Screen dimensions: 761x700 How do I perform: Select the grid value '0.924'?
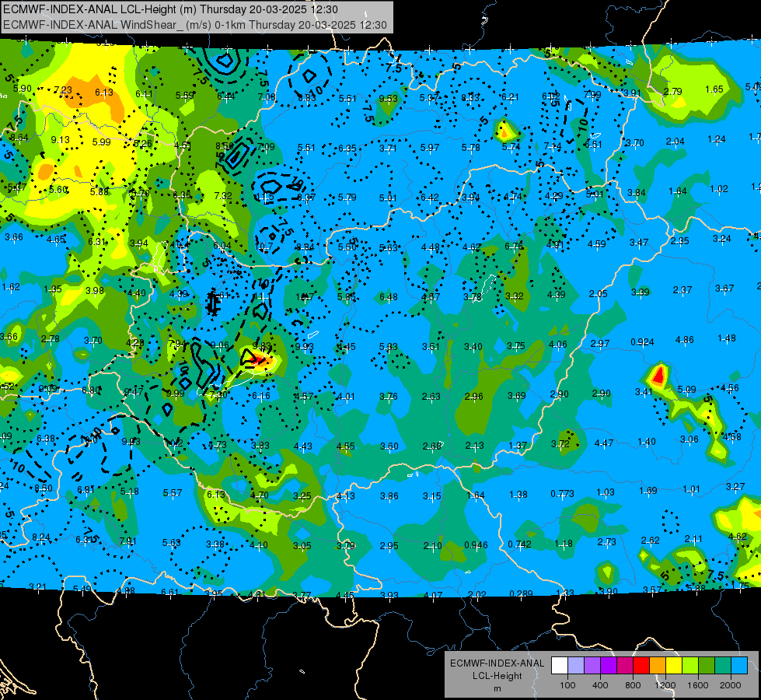pyautogui.click(x=642, y=342)
